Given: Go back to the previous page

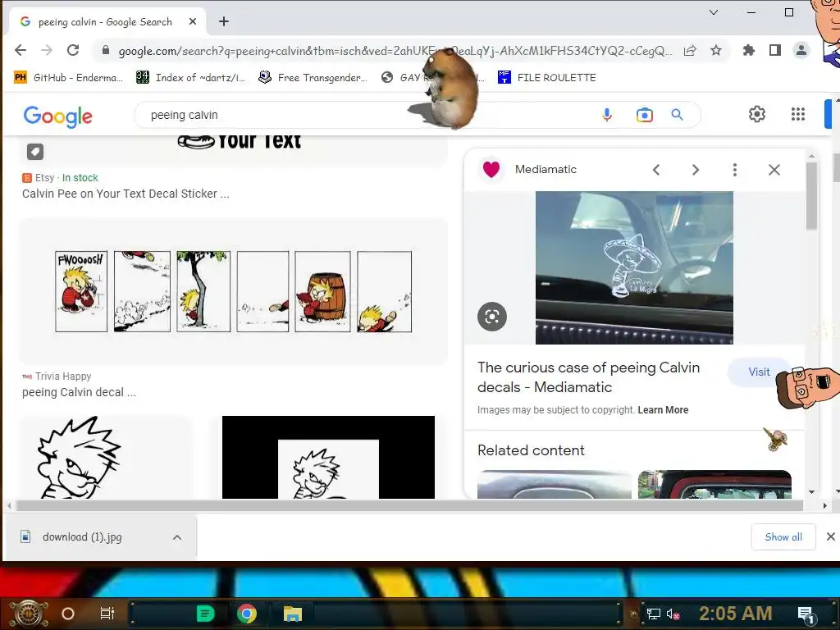Looking at the screenshot, I should click(x=21, y=50).
